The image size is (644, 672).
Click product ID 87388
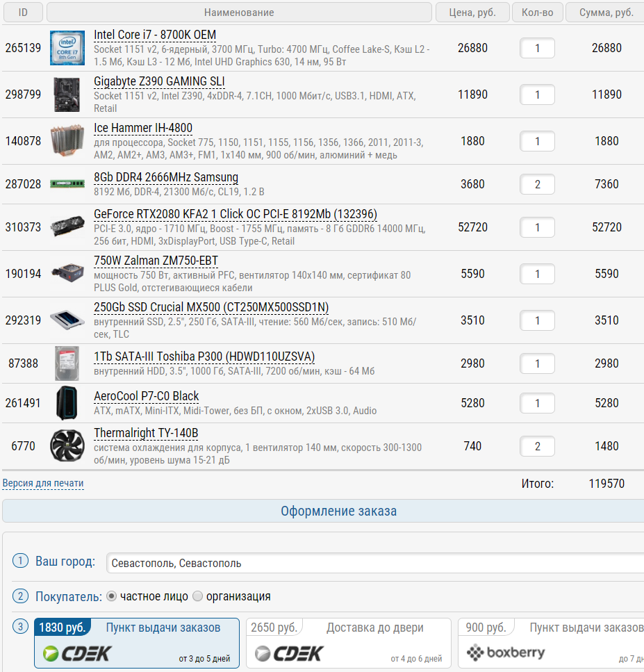[23, 363]
